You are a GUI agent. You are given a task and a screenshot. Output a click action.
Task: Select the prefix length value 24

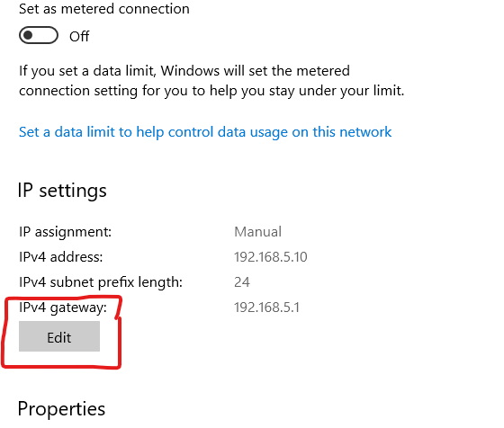(242, 282)
